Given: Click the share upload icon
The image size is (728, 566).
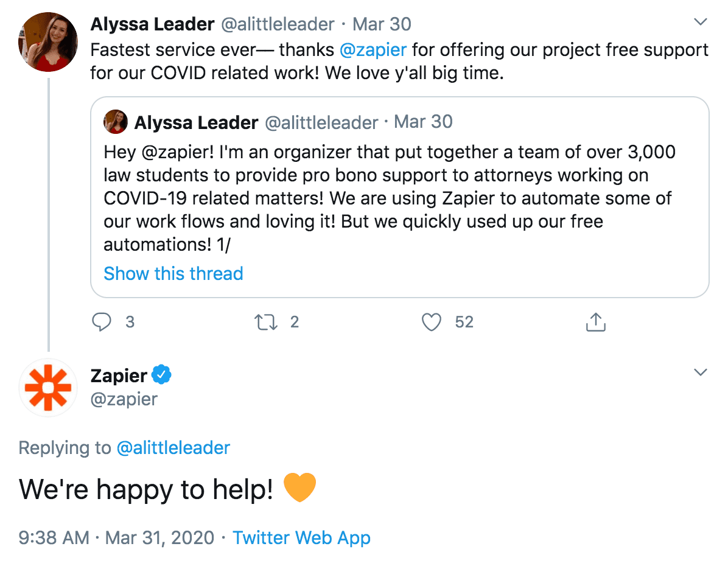Looking at the screenshot, I should [596, 322].
